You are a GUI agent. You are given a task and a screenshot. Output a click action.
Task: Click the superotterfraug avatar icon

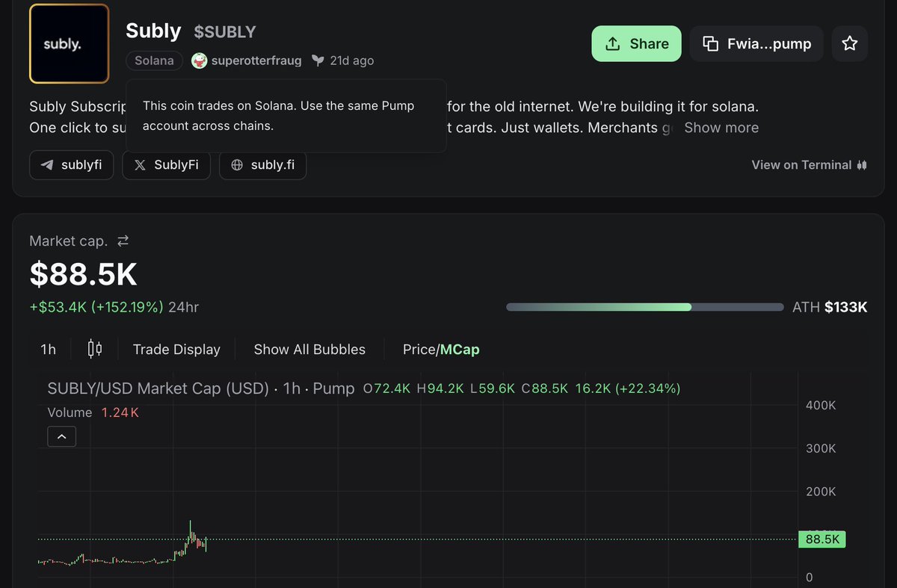pyautogui.click(x=199, y=61)
